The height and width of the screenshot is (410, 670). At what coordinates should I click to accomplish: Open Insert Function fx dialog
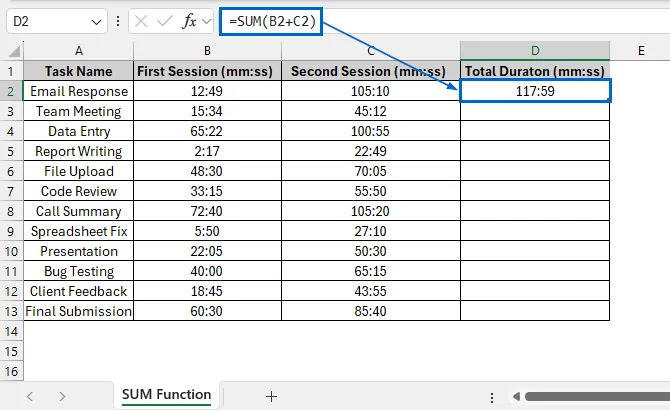[189, 21]
